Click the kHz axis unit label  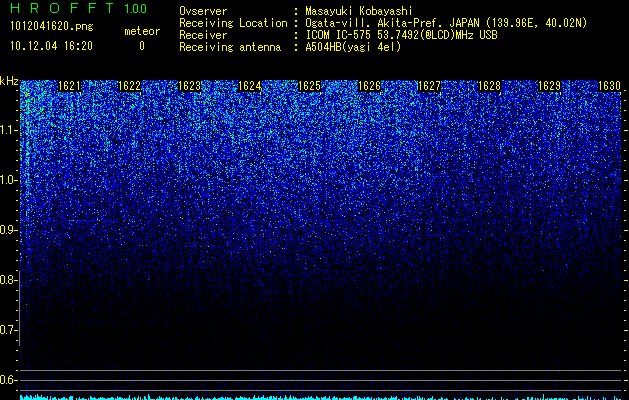(x=9, y=81)
